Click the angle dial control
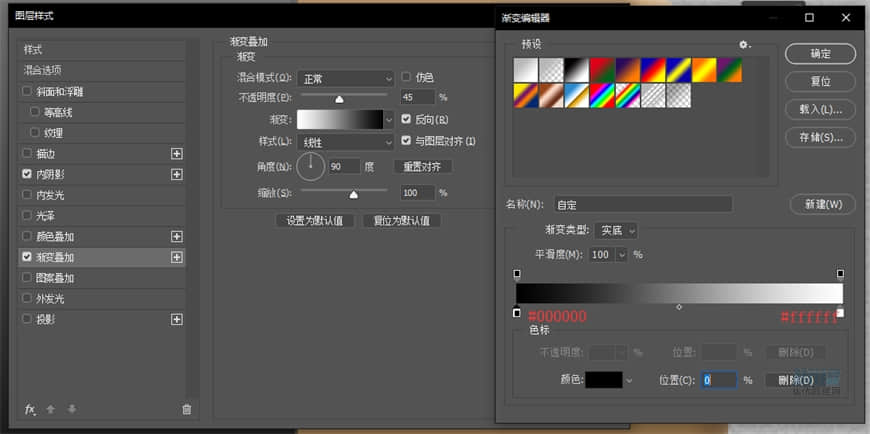Image resolution: width=870 pixels, height=434 pixels. click(x=310, y=166)
